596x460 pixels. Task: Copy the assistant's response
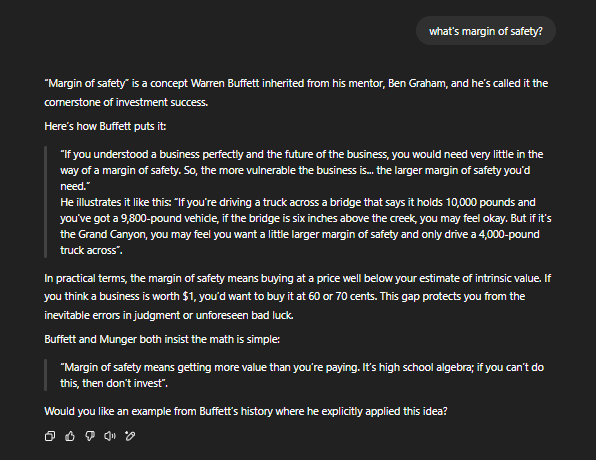click(50, 436)
